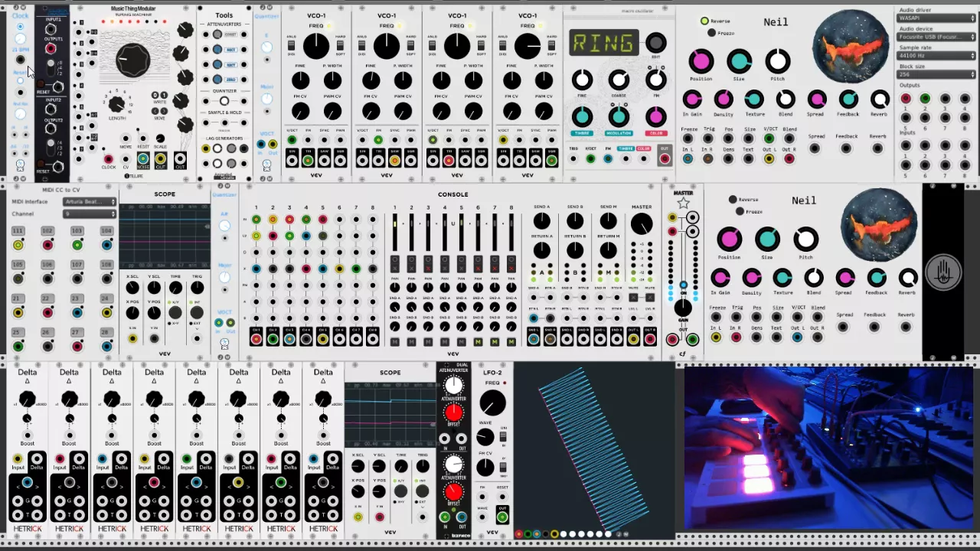Viewport: 980px width, 551px height.
Task: Click the lower Neil Blend knob
Action: coord(814,277)
